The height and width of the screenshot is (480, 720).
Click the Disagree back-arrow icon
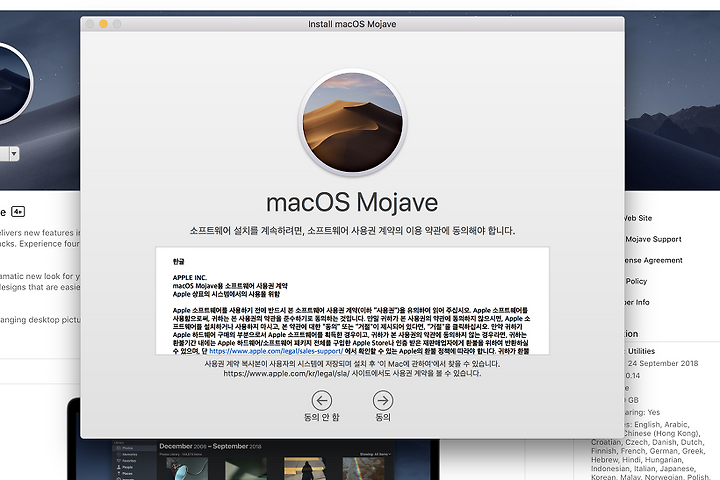(x=321, y=401)
